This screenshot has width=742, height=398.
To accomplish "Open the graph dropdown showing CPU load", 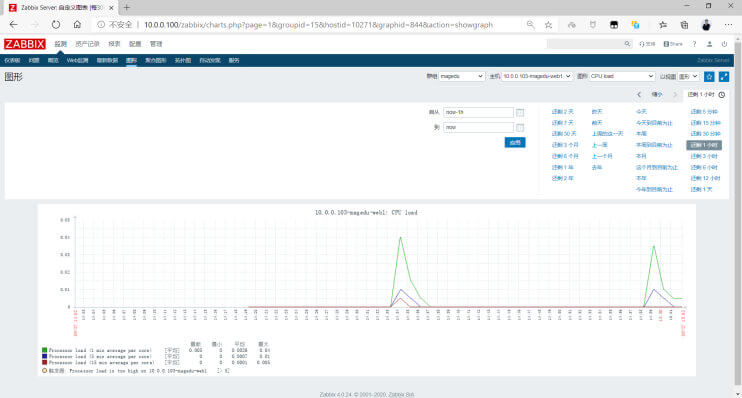I will (622, 76).
